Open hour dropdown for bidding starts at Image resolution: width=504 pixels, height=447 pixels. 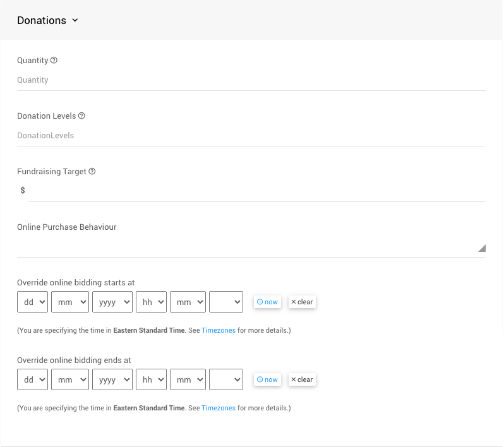point(150,302)
